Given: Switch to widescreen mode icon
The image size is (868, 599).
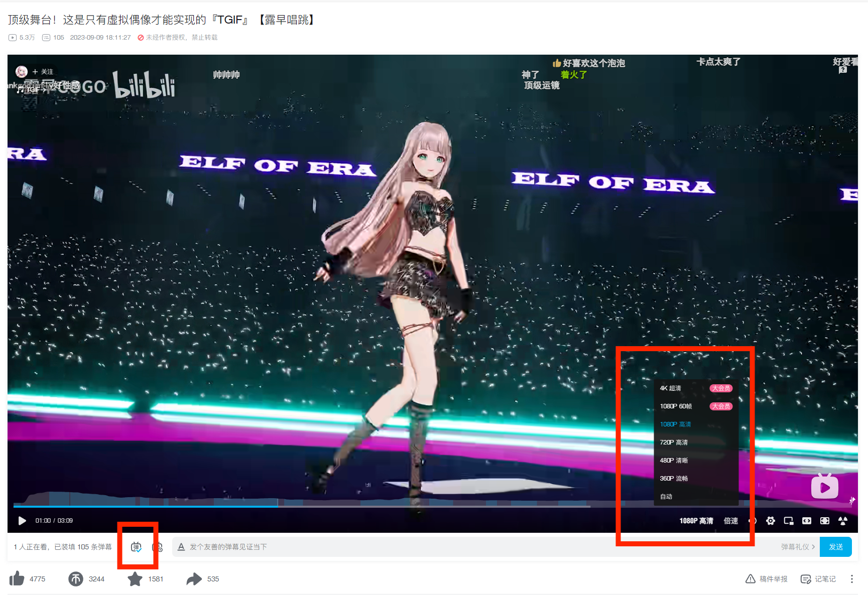Looking at the screenshot, I should coord(807,521).
